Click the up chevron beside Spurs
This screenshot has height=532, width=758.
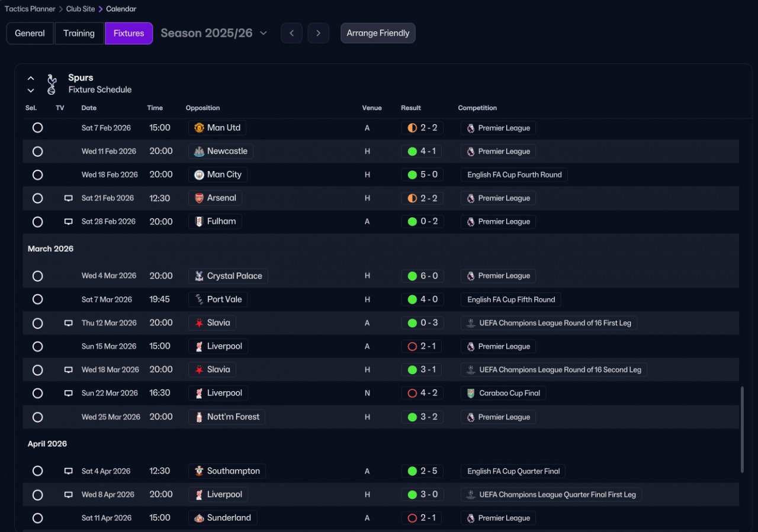(x=31, y=78)
